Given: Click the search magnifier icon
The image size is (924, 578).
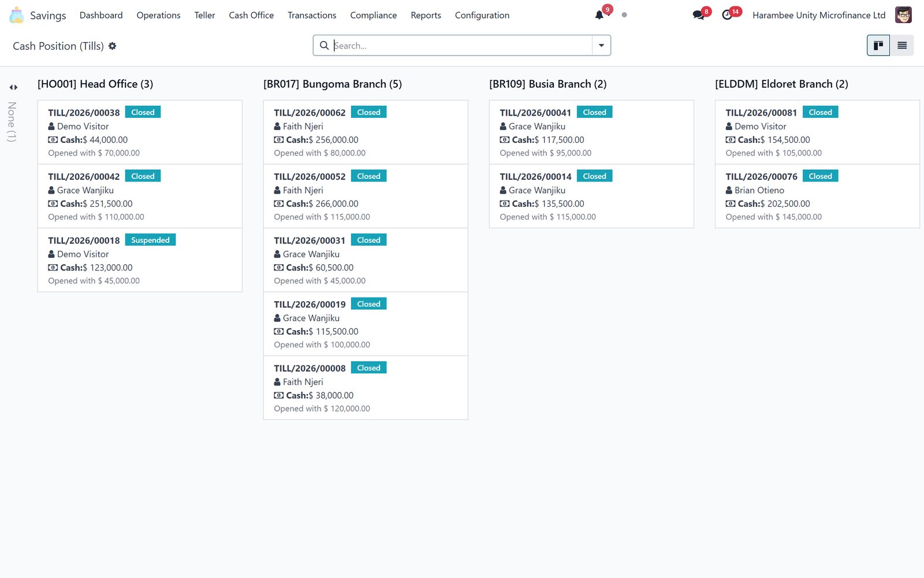Looking at the screenshot, I should (x=325, y=46).
